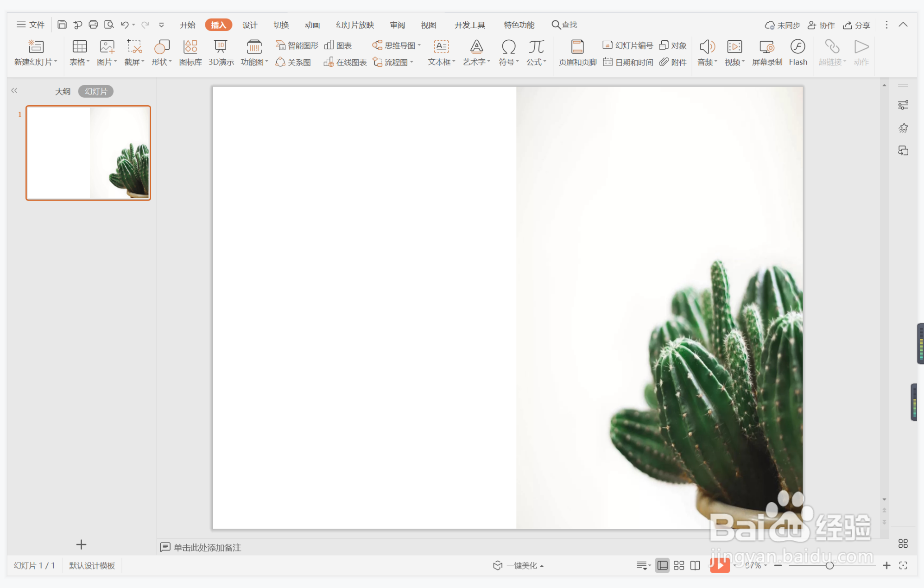This screenshot has width=924, height=588.
Task: Switch to normal view mode
Action: click(663, 565)
